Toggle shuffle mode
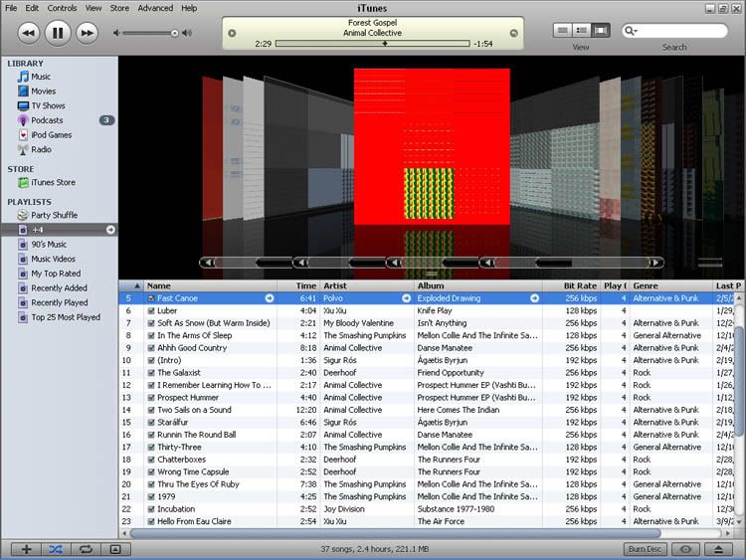The width and height of the screenshot is (746, 560). [56, 549]
